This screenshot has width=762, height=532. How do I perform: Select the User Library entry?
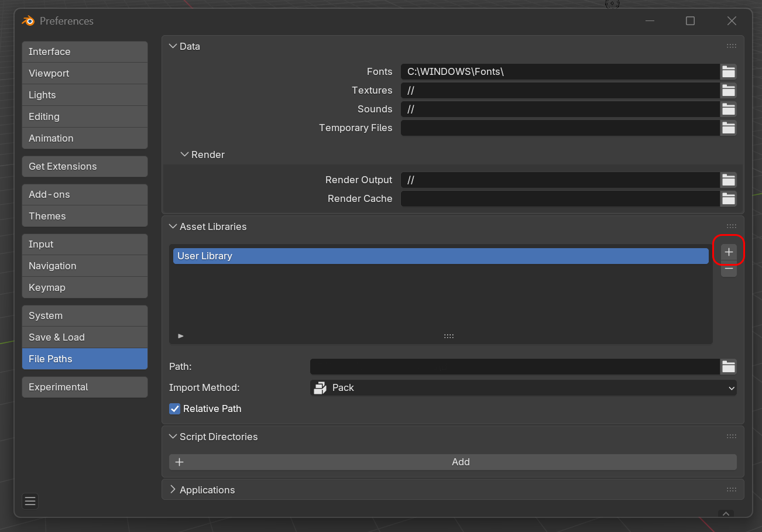[441, 256]
